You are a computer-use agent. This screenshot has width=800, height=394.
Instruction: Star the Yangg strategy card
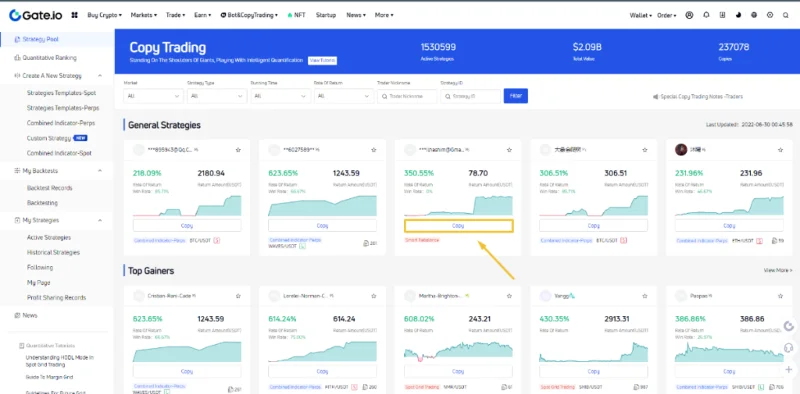click(x=645, y=296)
